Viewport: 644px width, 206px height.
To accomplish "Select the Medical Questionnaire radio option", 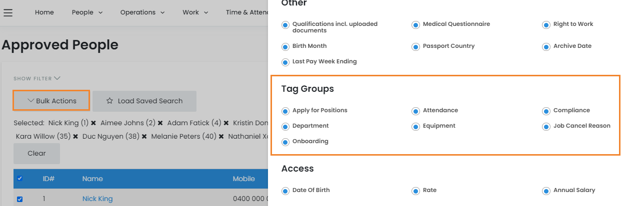I will 415,24.
